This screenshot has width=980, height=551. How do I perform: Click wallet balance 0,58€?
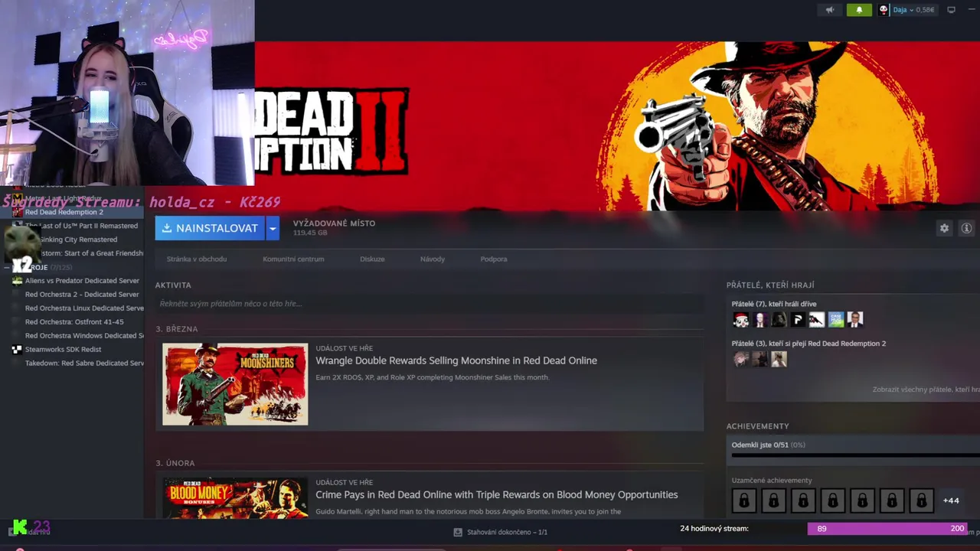pyautogui.click(x=925, y=10)
